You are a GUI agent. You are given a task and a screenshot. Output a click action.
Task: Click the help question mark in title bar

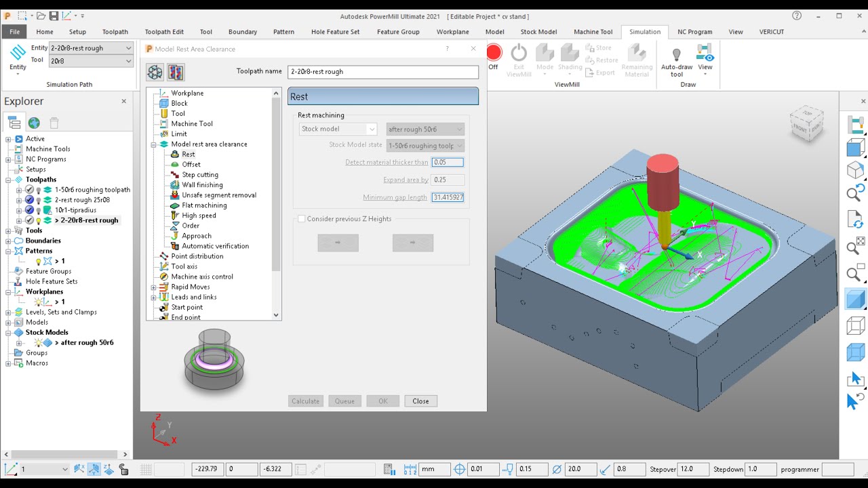point(797,16)
